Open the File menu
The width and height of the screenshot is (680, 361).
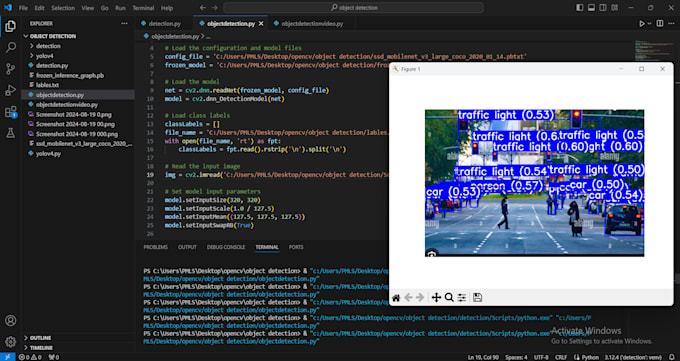pos(23,8)
